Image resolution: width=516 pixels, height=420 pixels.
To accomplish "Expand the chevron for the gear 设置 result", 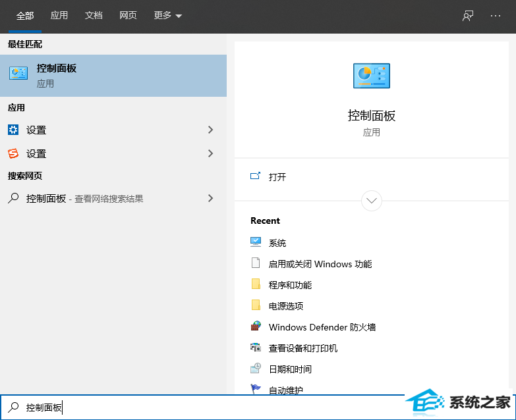I will point(211,130).
